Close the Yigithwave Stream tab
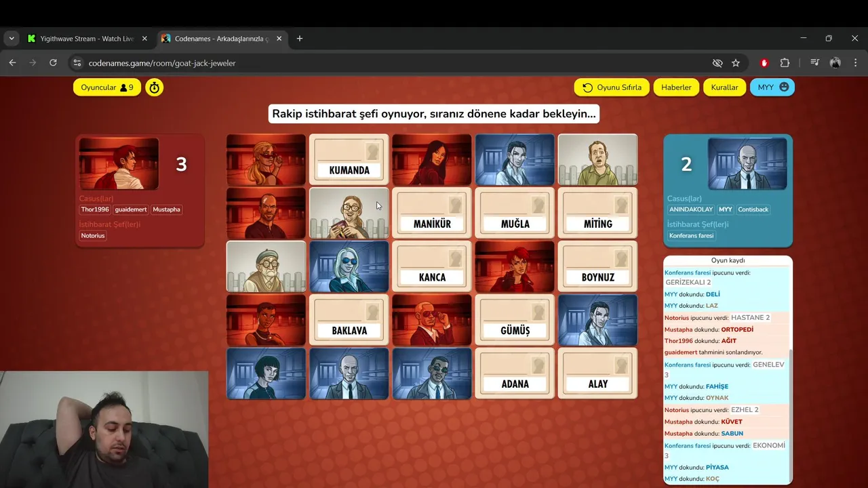Screen dimensions: 868x488 click(144, 39)
